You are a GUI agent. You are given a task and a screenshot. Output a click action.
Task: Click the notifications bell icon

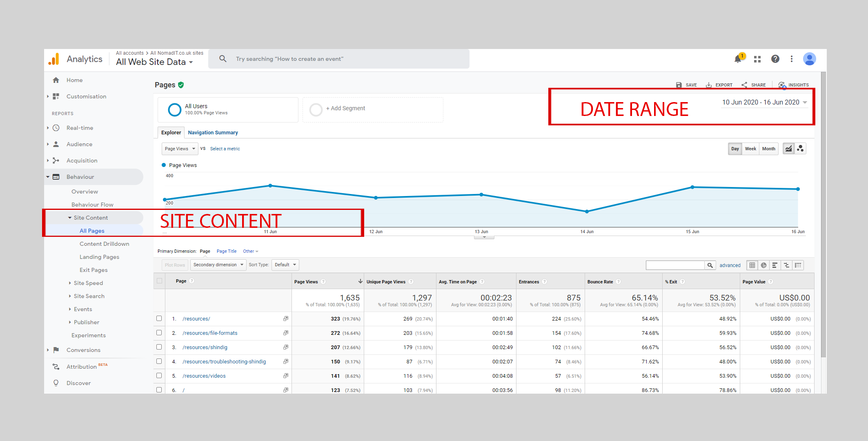click(738, 59)
